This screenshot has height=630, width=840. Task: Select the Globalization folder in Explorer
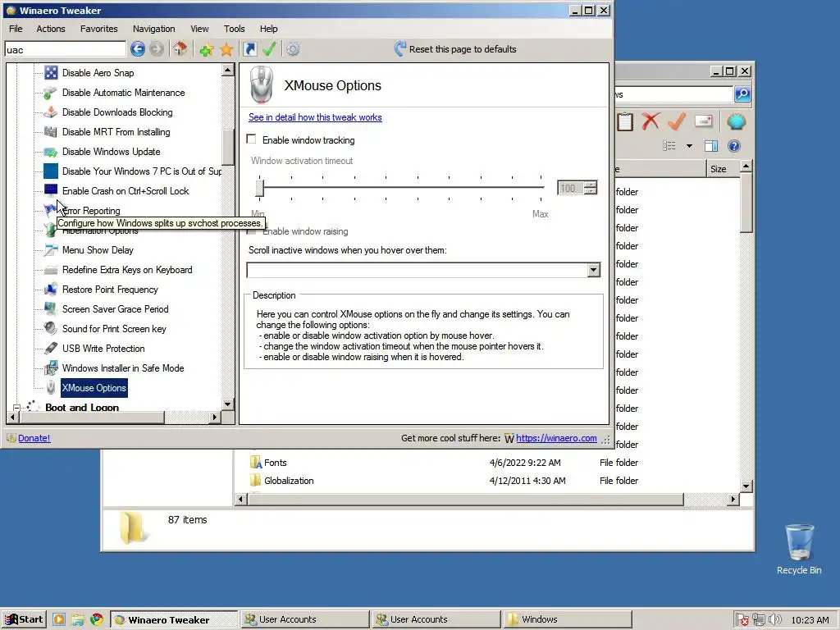[288, 481]
